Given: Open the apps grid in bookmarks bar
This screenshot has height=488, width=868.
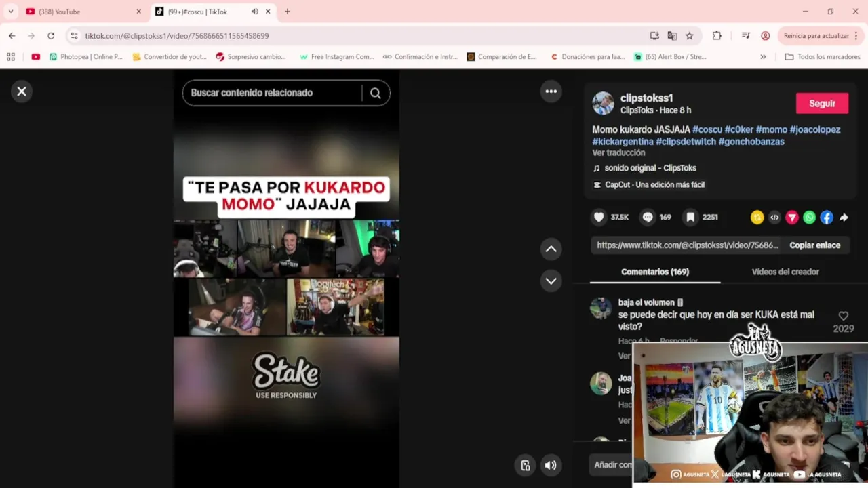Looking at the screenshot, I should coord(11,57).
